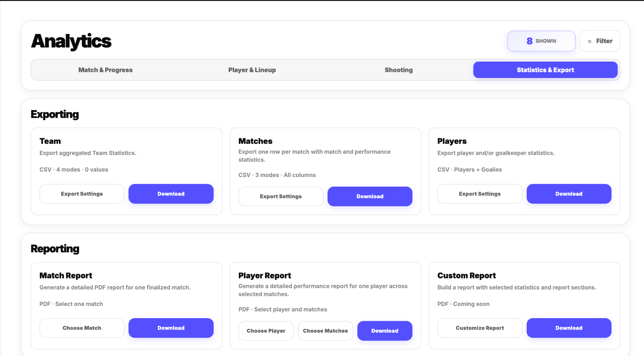The width and height of the screenshot is (644, 356).
Task: Click the Match Report card title
Action: 66,276
